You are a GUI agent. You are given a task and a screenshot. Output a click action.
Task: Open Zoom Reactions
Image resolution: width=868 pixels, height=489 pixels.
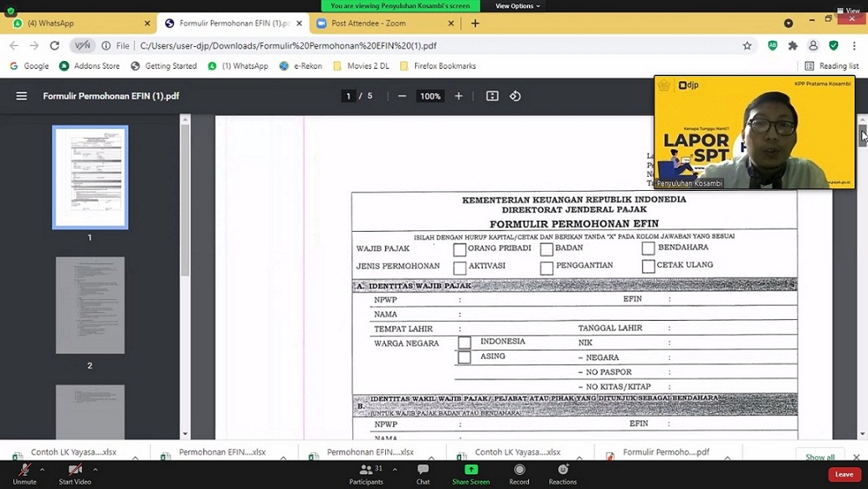coord(562,473)
